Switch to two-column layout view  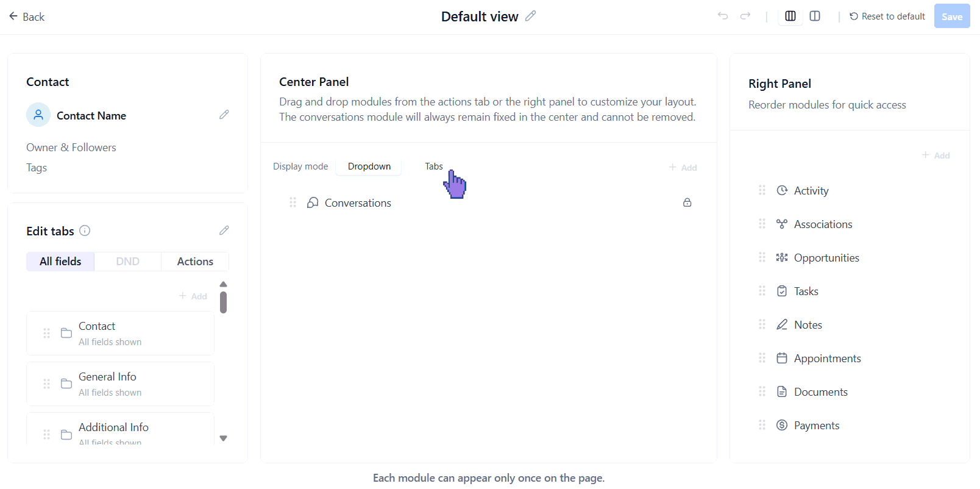815,16
